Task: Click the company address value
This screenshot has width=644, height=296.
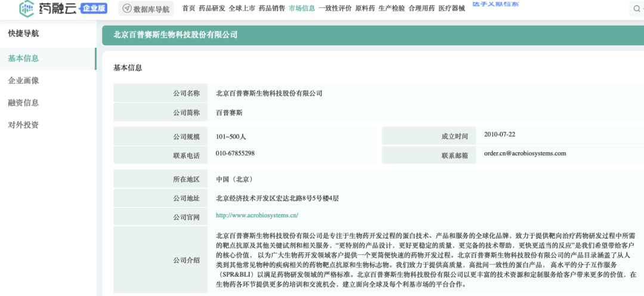Action: tap(277, 199)
